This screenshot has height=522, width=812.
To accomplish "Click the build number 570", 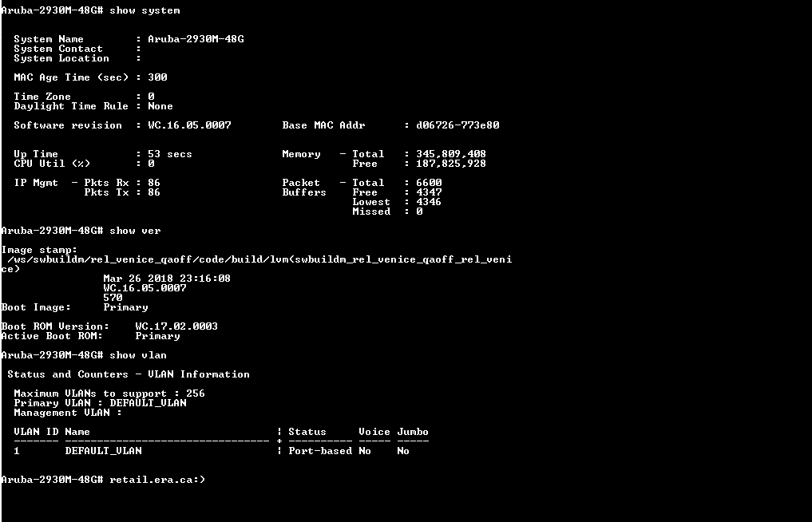I will 113,298.
